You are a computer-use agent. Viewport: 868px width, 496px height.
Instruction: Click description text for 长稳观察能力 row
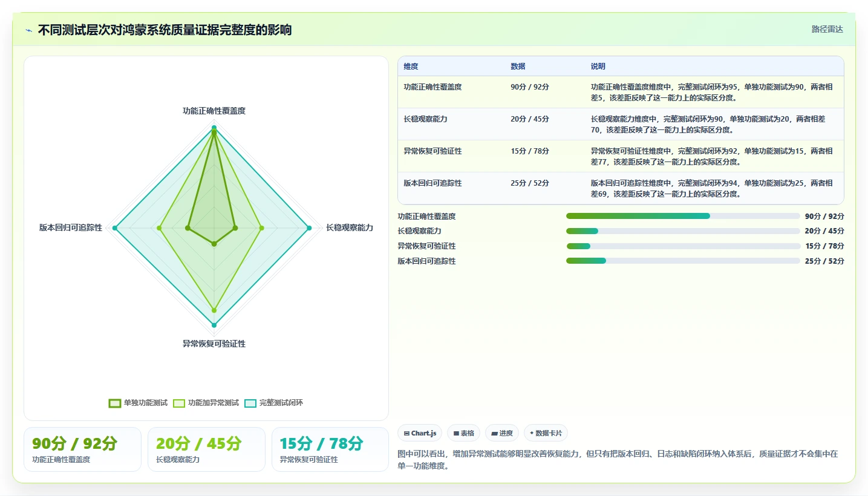point(708,124)
